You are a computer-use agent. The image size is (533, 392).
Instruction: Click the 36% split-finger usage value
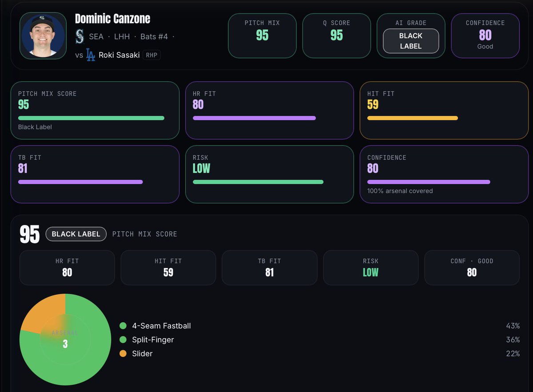tap(513, 340)
